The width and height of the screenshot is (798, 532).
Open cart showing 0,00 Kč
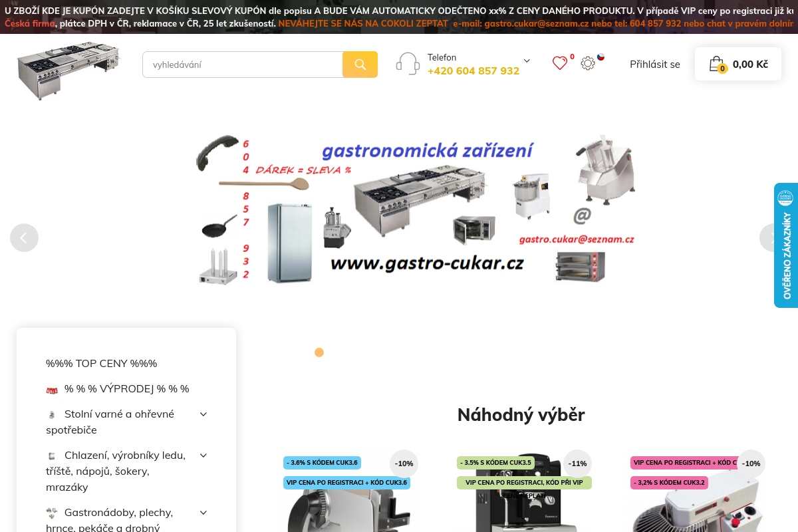pos(738,64)
